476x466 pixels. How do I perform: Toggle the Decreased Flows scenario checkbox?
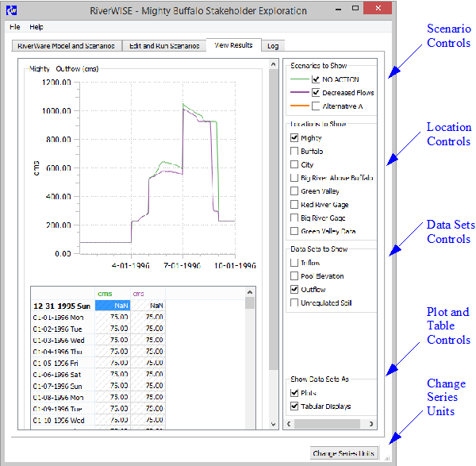pyautogui.click(x=317, y=93)
